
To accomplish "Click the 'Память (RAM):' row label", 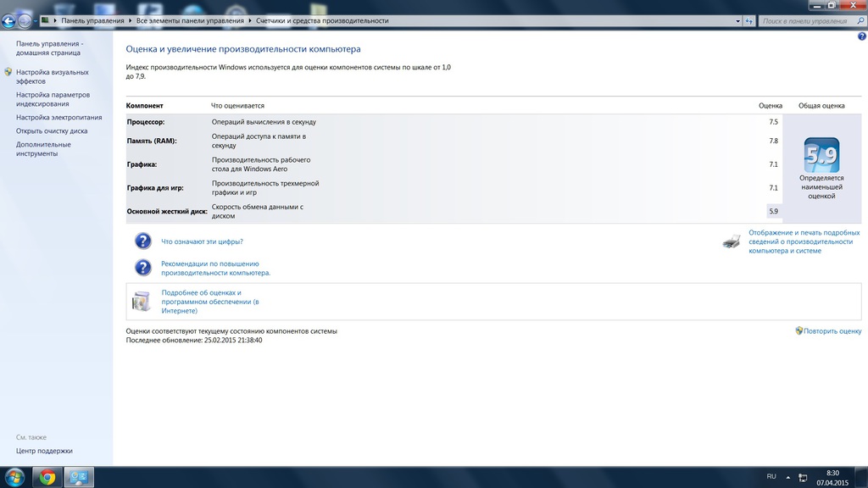I will click(152, 141).
